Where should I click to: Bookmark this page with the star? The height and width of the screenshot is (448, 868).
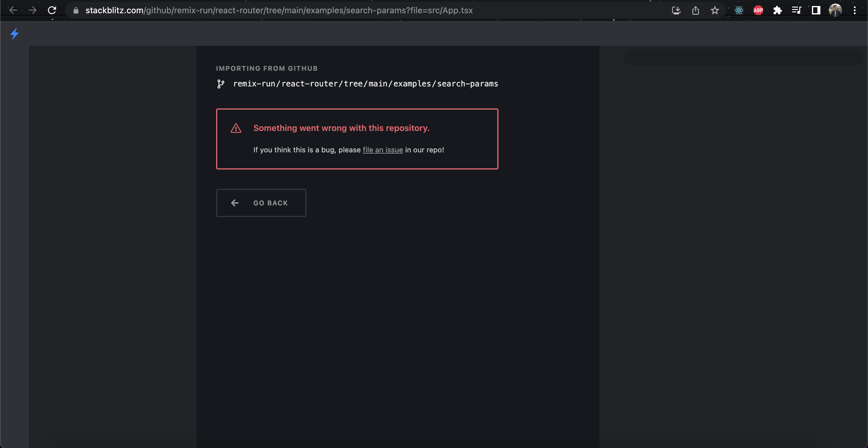pyautogui.click(x=715, y=10)
